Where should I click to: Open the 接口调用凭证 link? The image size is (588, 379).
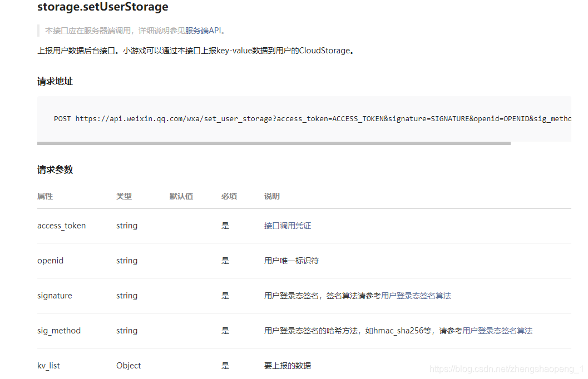point(288,226)
